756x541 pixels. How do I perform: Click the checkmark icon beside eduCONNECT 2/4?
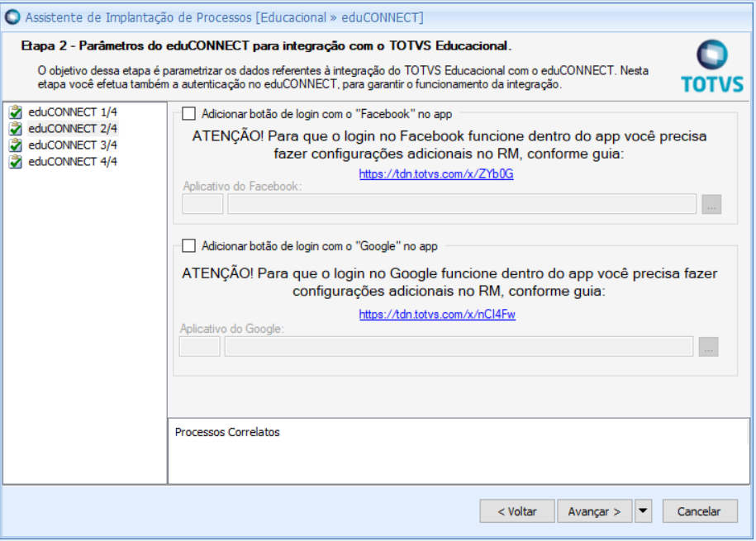coord(16,129)
